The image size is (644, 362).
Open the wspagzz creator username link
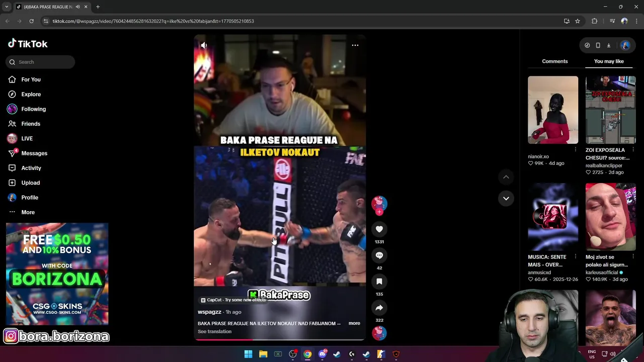coord(209,312)
